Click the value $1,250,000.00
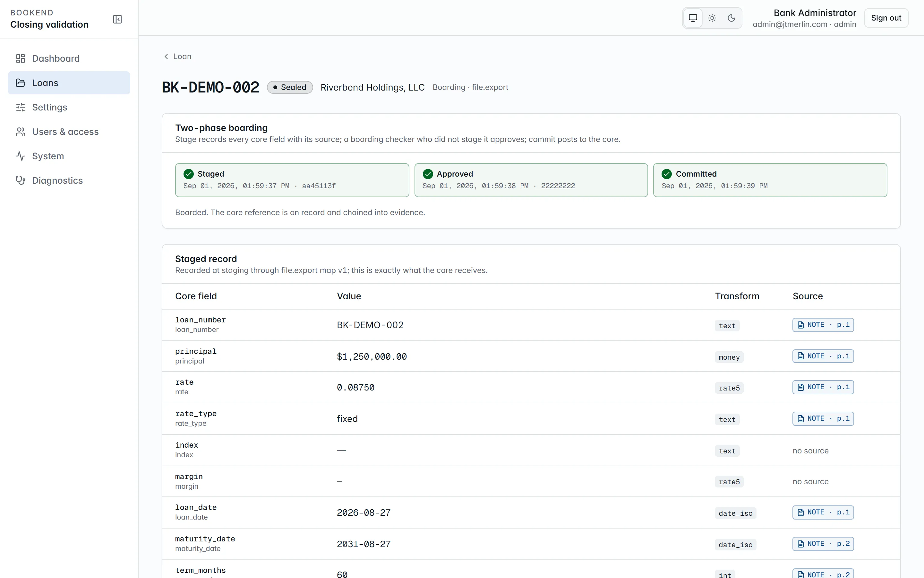 (372, 357)
